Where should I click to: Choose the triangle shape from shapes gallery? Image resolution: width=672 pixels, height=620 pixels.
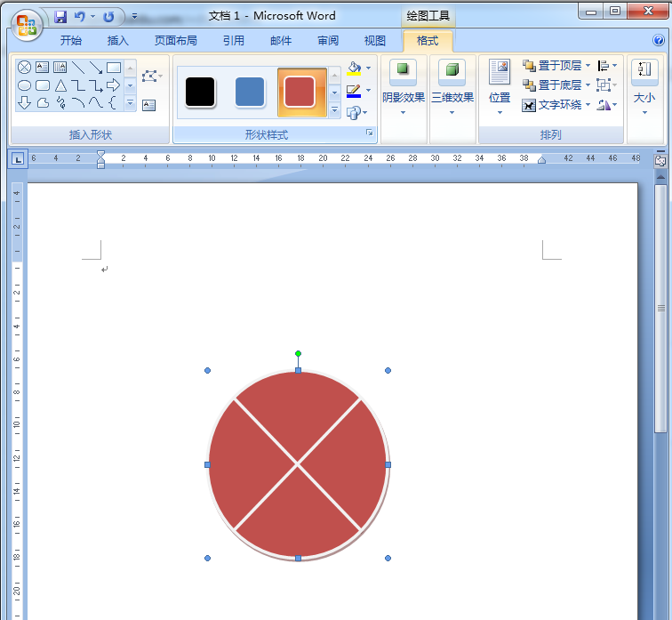(x=60, y=85)
